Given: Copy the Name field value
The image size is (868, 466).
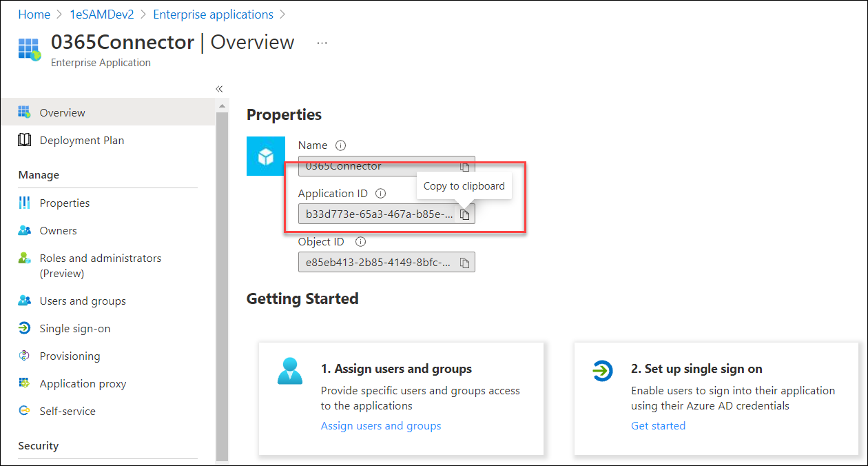Looking at the screenshot, I should point(465,167).
